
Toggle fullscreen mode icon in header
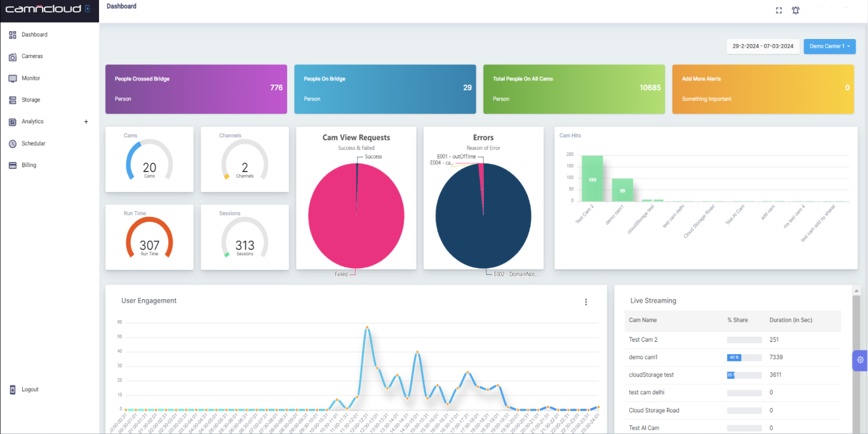point(779,11)
